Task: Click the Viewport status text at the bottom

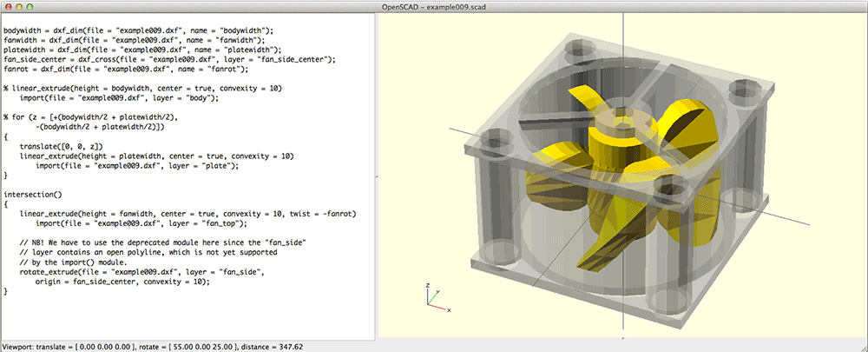Action: 165,346
